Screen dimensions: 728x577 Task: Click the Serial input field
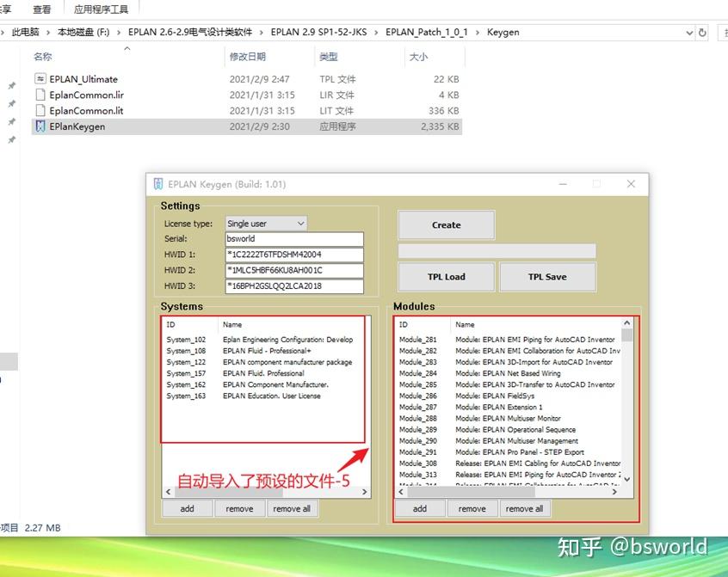pyautogui.click(x=294, y=239)
